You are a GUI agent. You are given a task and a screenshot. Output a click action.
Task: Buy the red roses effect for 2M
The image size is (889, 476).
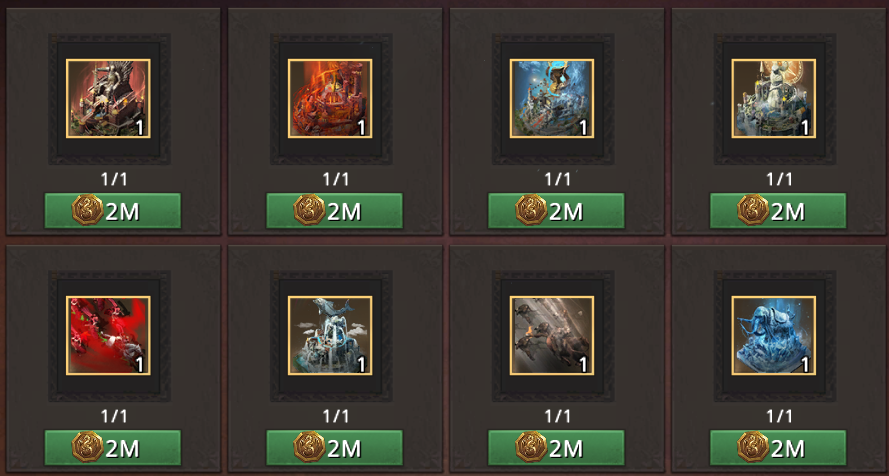(x=113, y=448)
